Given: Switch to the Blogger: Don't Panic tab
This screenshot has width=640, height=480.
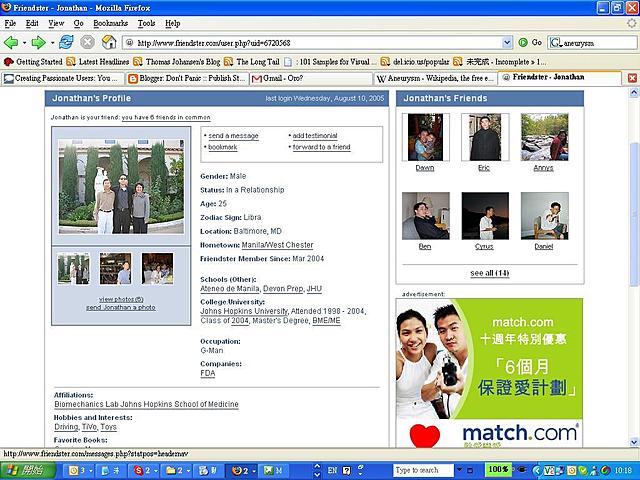Looking at the screenshot, I should click(x=187, y=78).
